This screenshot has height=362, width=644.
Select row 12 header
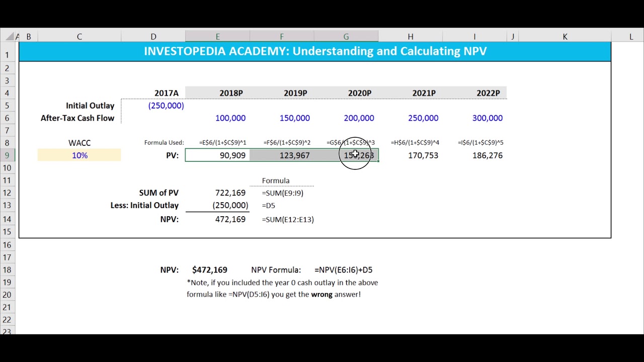(x=7, y=193)
